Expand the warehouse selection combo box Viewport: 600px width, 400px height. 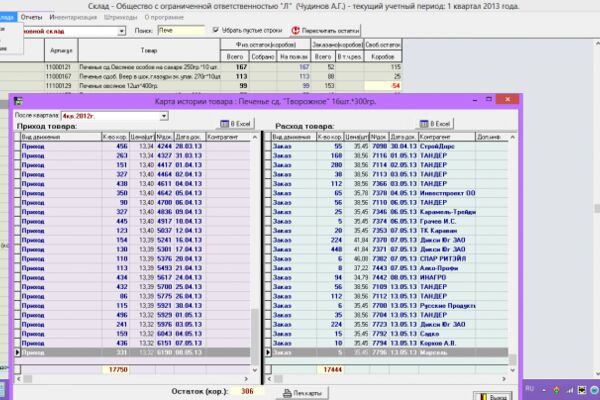(x=121, y=31)
